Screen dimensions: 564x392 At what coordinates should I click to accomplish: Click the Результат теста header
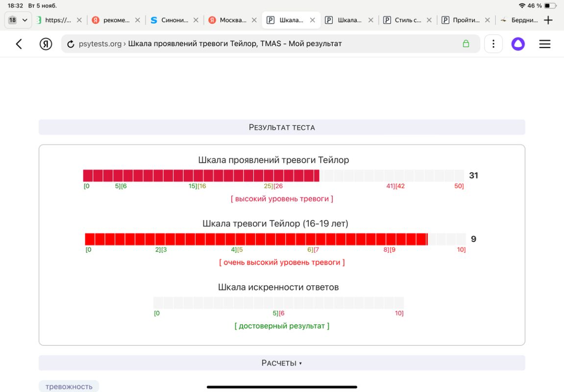pos(282,127)
